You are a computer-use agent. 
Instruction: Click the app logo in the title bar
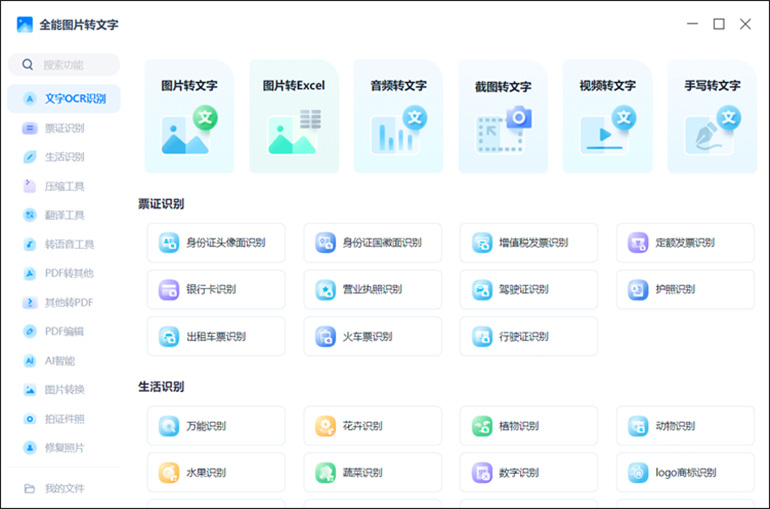tap(25, 24)
